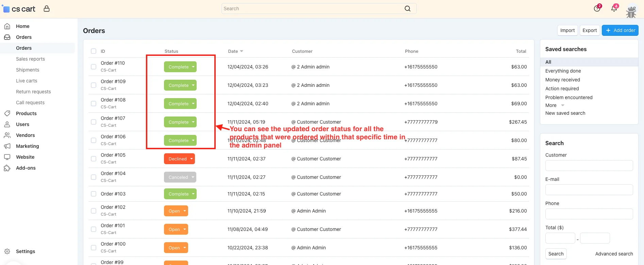The image size is (644, 265).
Task: Click the Settings gear icon
Action: pyautogui.click(x=7, y=251)
